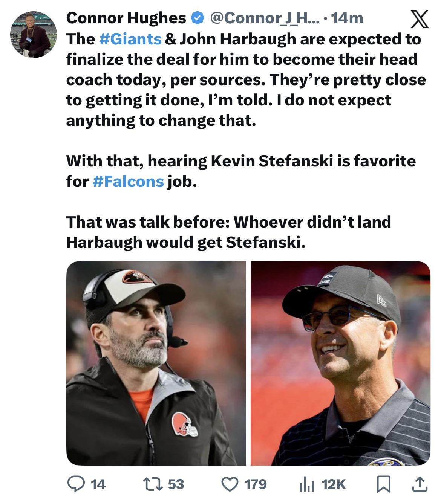Open the #Falcons hashtag
Viewport: 441px width, 504px height.
(128, 182)
